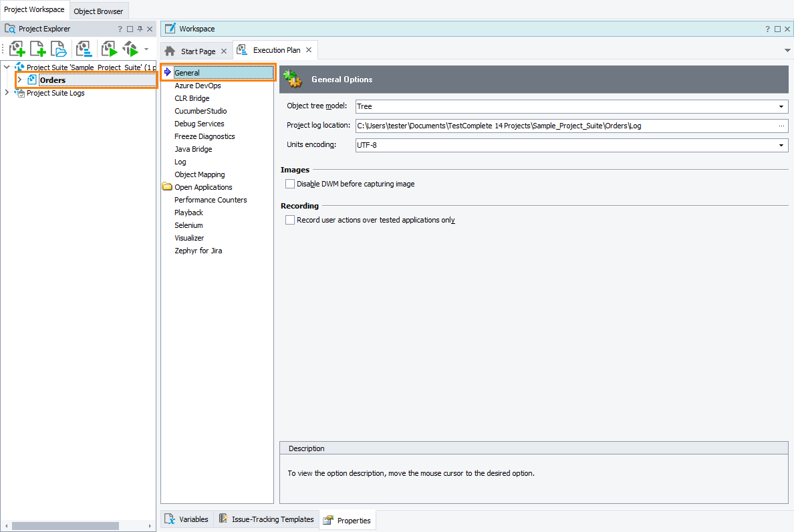Click the Show Project Items toolbar icon
Image resolution: width=794 pixels, height=532 pixels.
tap(84, 49)
